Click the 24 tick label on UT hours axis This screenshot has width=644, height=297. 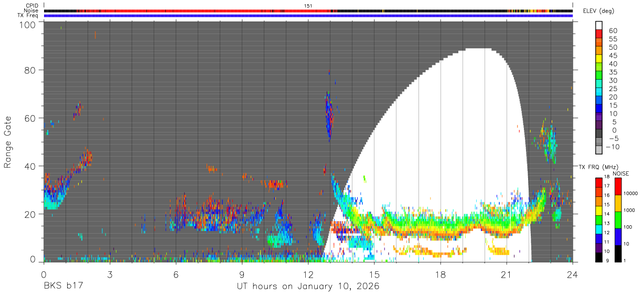[572, 274]
